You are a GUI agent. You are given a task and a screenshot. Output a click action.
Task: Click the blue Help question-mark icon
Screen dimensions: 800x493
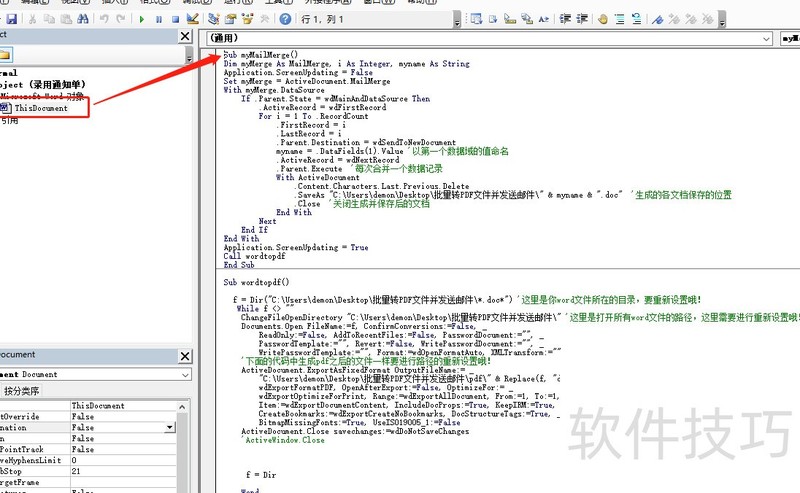click(285, 18)
